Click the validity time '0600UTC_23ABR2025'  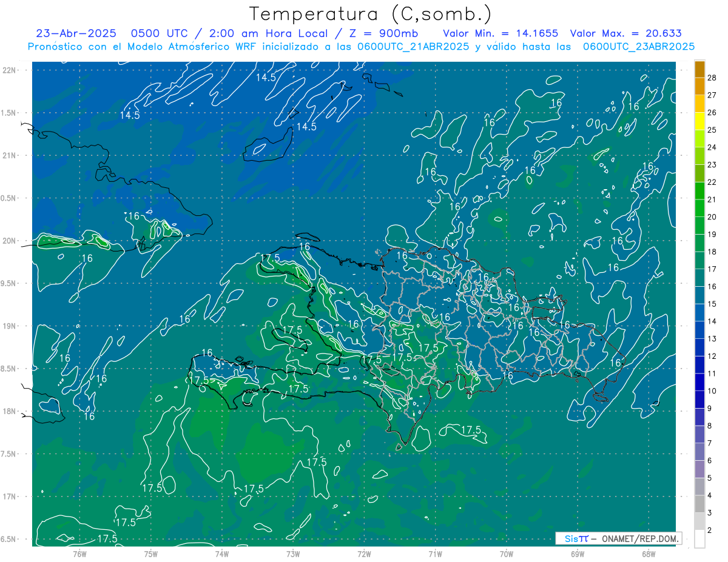point(639,47)
